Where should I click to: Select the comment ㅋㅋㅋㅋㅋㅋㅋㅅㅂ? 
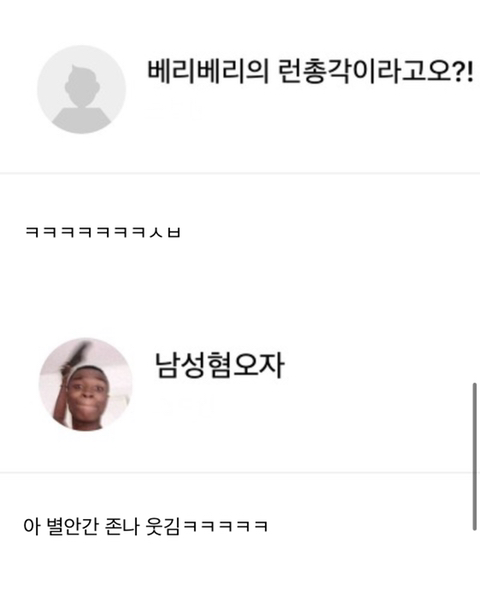[x=103, y=232]
